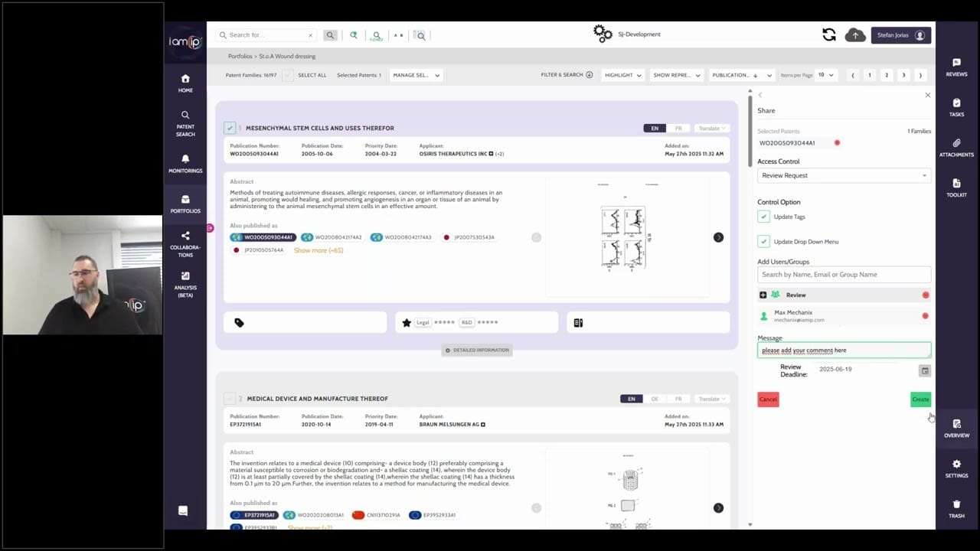Toggle the Update Drop Down Menu checkbox
This screenshot has height=551, width=980.
click(x=763, y=241)
